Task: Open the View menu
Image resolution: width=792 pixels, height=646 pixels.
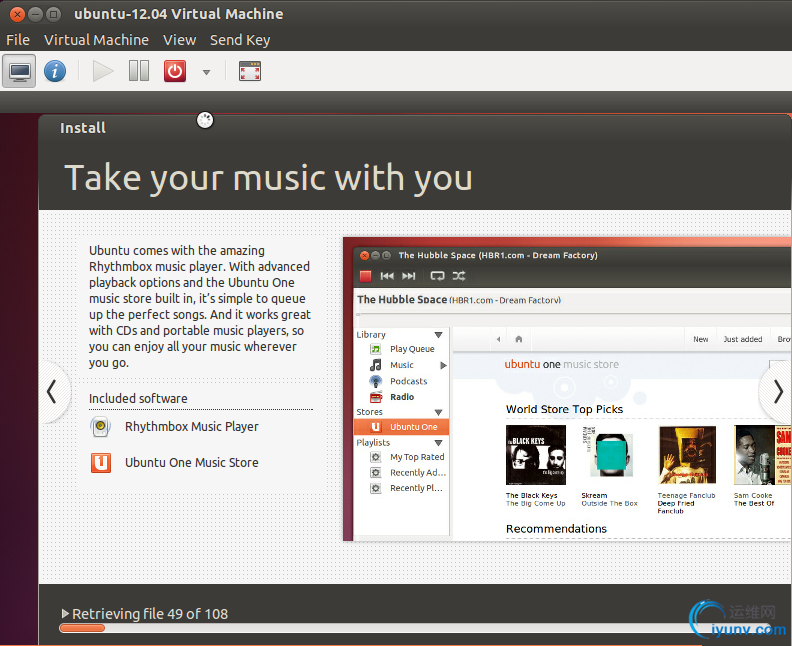Action: tap(179, 40)
